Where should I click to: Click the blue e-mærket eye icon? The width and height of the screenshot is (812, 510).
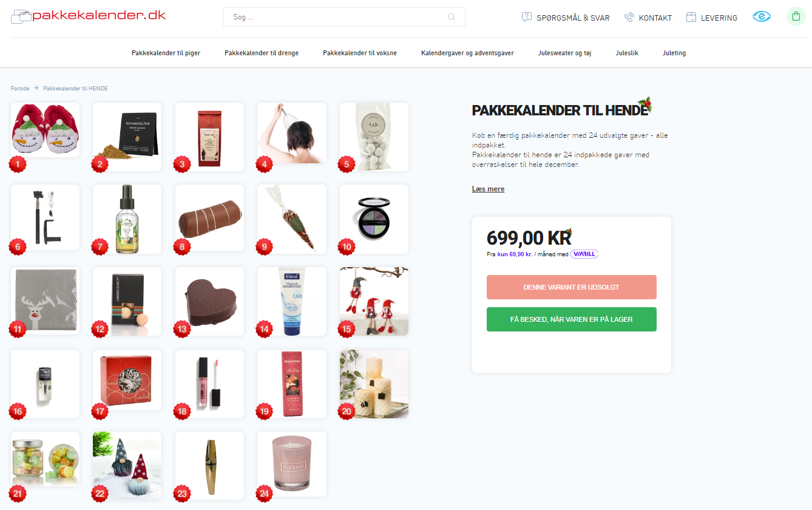(x=762, y=17)
